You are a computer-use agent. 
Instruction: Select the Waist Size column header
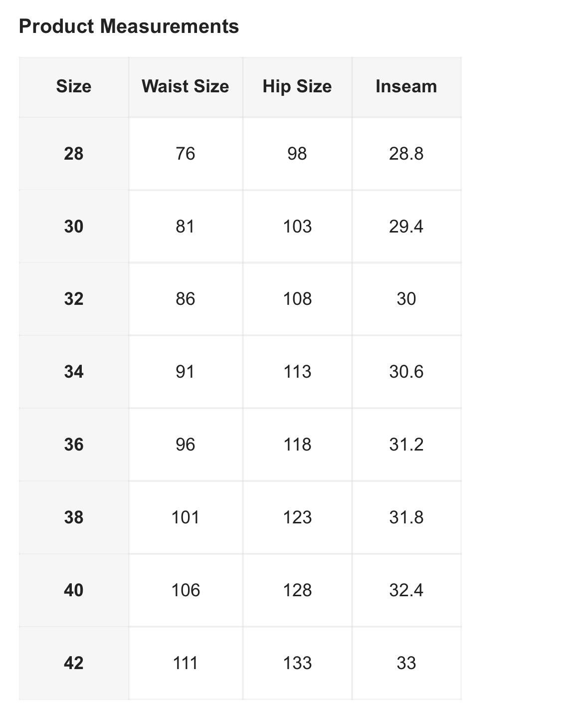pos(186,87)
